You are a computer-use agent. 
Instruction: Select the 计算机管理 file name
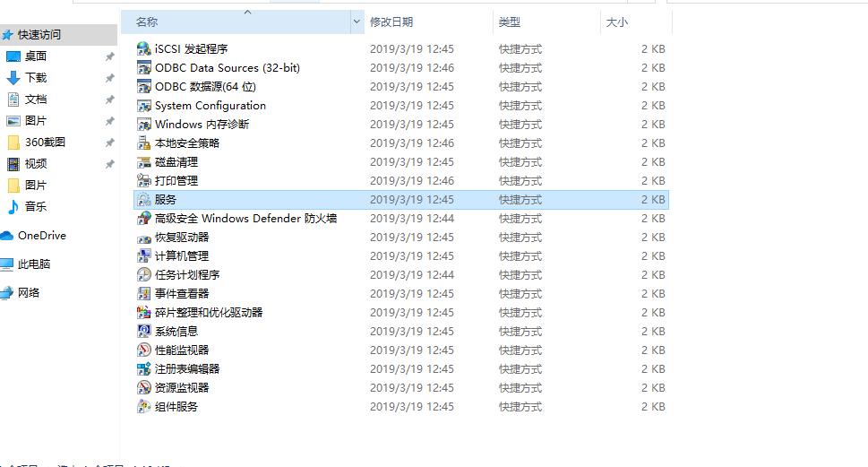pos(182,256)
